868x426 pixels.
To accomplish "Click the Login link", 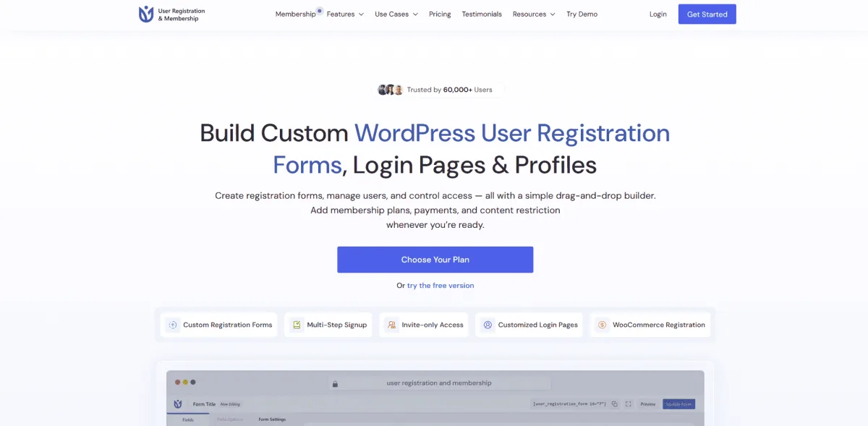I will tap(658, 14).
